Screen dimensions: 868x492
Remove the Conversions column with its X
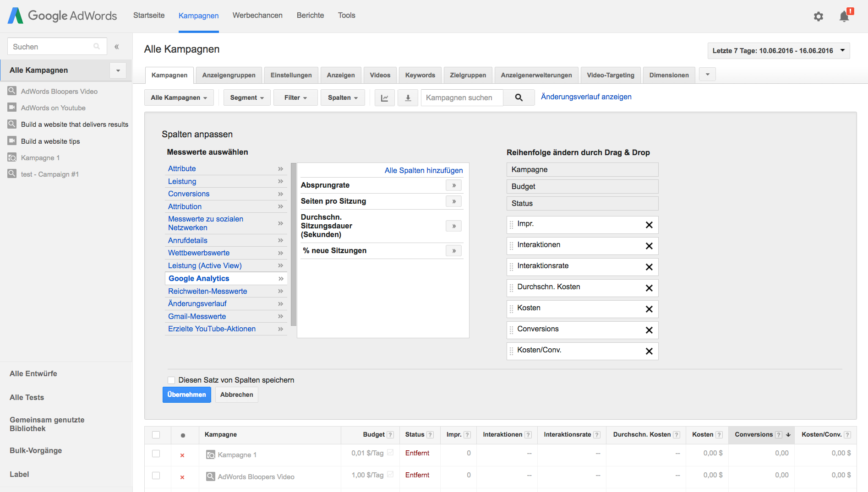point(649,330)
